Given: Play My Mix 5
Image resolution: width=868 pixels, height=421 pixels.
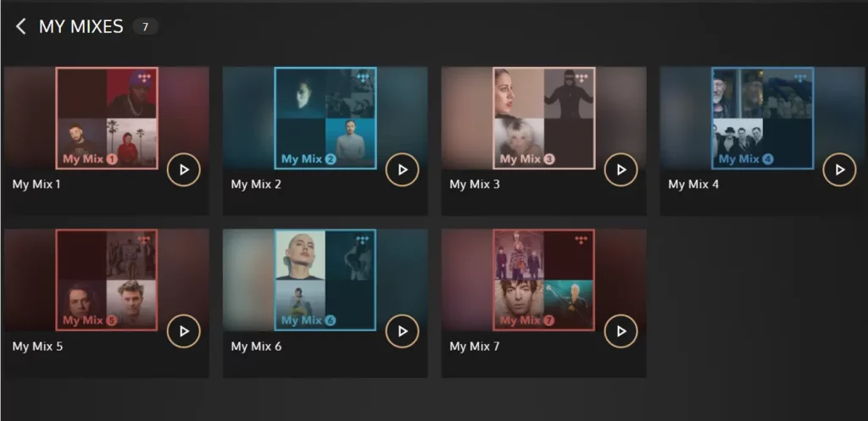Looking at the screenshot, I should 184,331.
